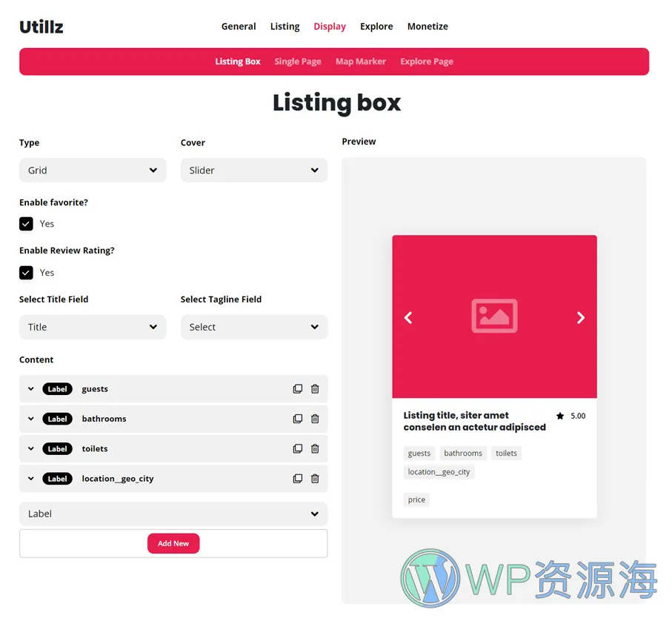Go to previous slide in preview
The height and width of the screenshot is (624, 672).
pos(408,318)
